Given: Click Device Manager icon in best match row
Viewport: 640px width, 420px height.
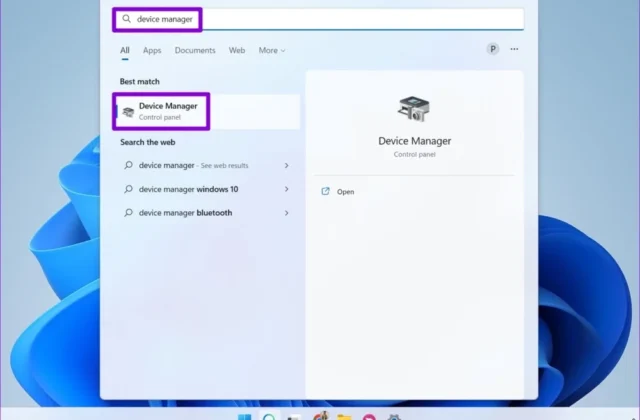Looking at the screenshot, I should tap(128, 112).
